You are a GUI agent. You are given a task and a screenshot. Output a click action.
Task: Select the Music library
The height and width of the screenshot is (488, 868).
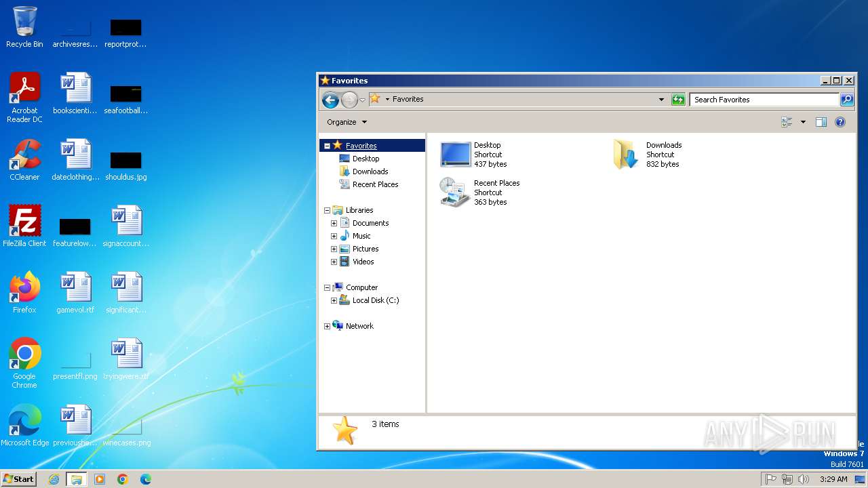361,236
